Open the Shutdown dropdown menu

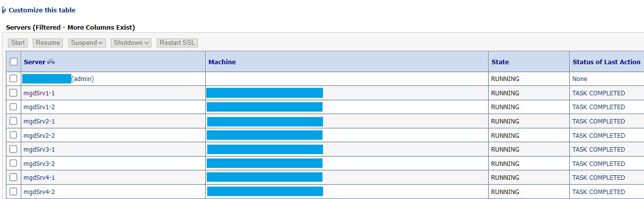tap(132, 43)
